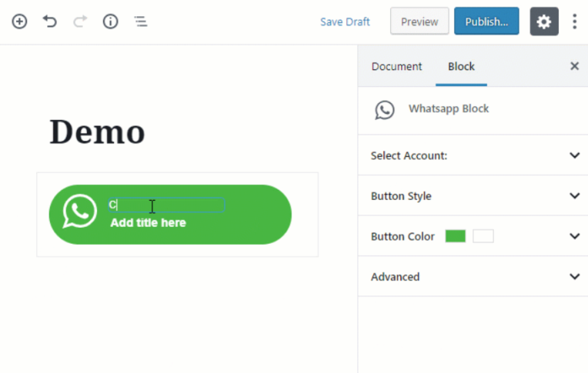Image resolution: width=588 pixels, height=373 pixels.
Task: Expand the Advanced section
Action: click(574, 276)
